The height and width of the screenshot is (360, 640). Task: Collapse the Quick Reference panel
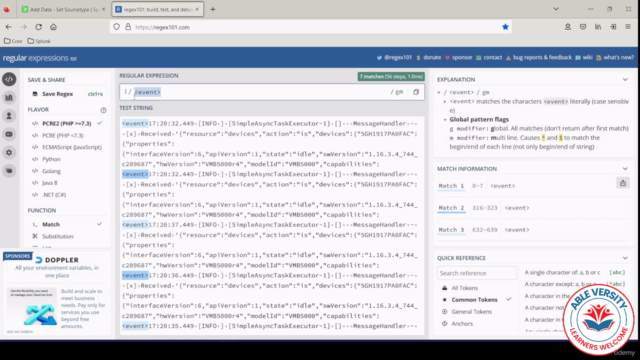625,258
